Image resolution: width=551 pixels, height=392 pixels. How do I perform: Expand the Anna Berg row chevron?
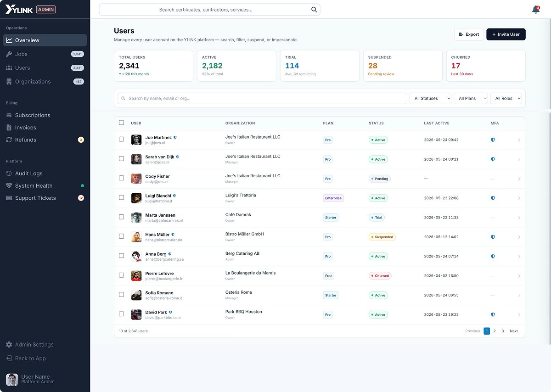coord(519,257)
